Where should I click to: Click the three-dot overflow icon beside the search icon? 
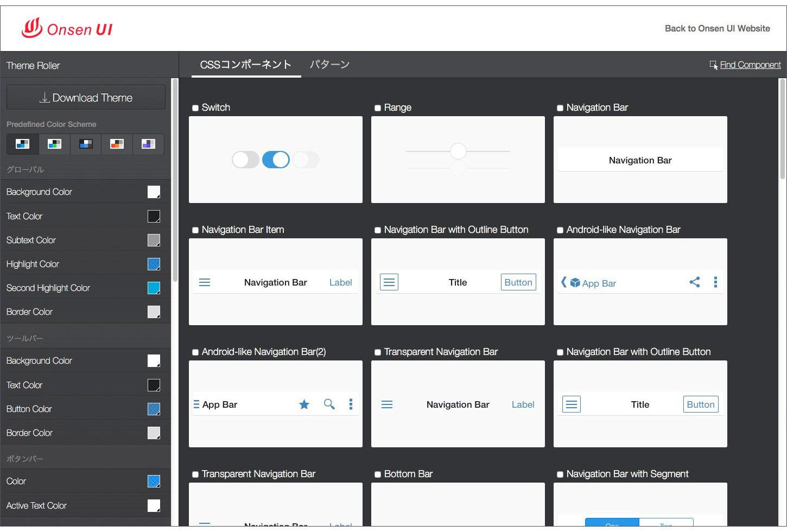tap(351, 404)
